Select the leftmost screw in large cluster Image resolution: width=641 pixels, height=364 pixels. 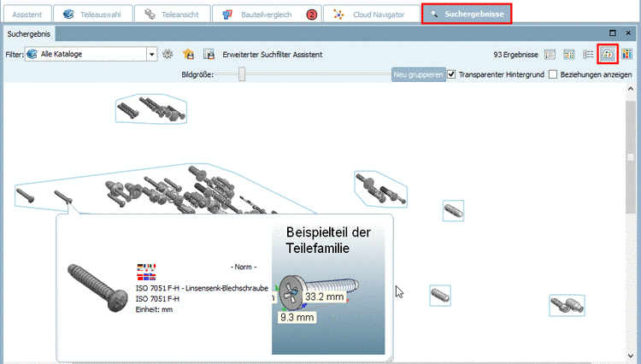(26, 195)
